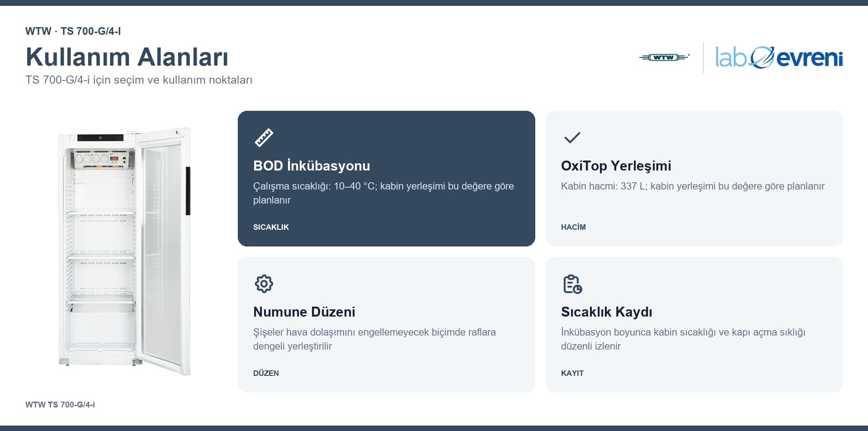The image size is (868, 431).
Task: Click the WTW · TS 700-G/4-I breadcrumb text
Action: [x=73, y=31]
